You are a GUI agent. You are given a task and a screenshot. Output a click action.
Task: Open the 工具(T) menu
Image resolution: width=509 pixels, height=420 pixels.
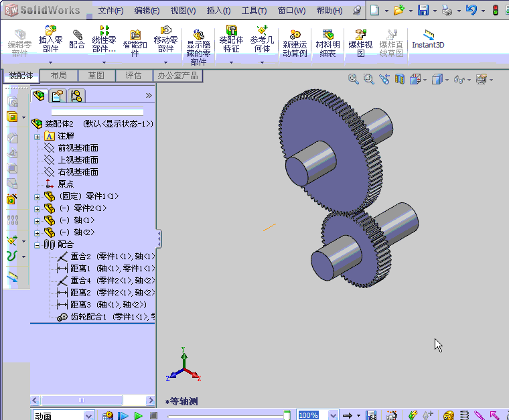[254, 11]
